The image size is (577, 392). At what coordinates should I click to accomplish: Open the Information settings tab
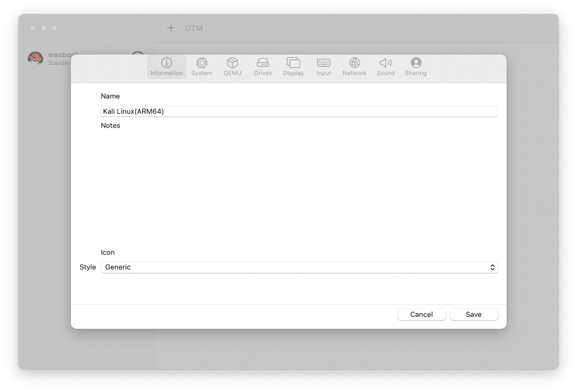[x=166, y=67]
